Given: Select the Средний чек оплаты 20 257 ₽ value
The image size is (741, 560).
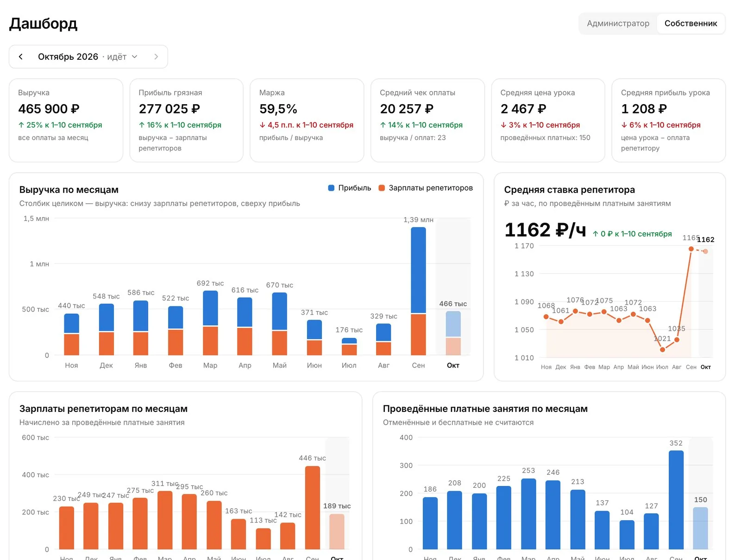Looking at the screenshot, I should [x=407, y=109].
